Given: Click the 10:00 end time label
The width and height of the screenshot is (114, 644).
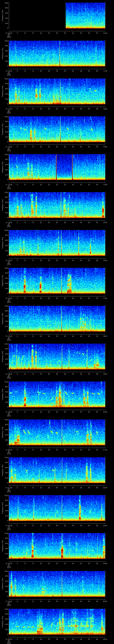Looking at the screenshot, I should (105, 33).
